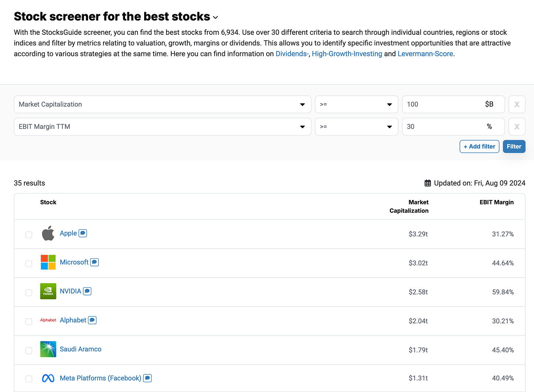Open the Apple stock link
The height and width of the screenshot is (392, 534).
pos(68,233)
